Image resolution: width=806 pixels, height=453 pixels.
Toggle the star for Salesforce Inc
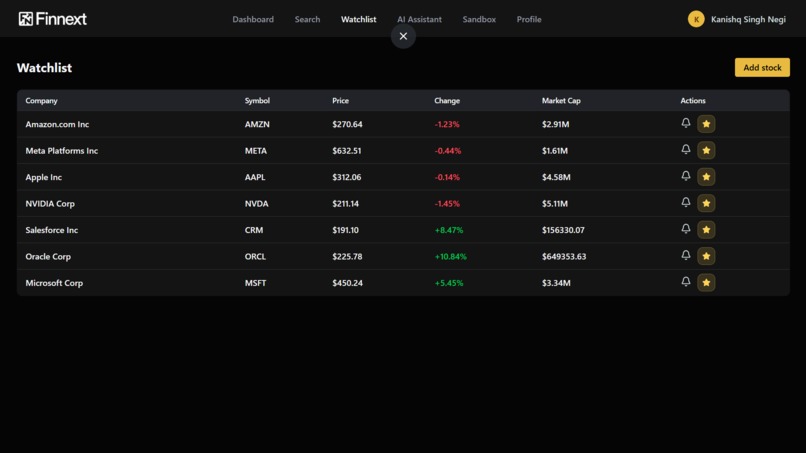click(x=706, y=230)
